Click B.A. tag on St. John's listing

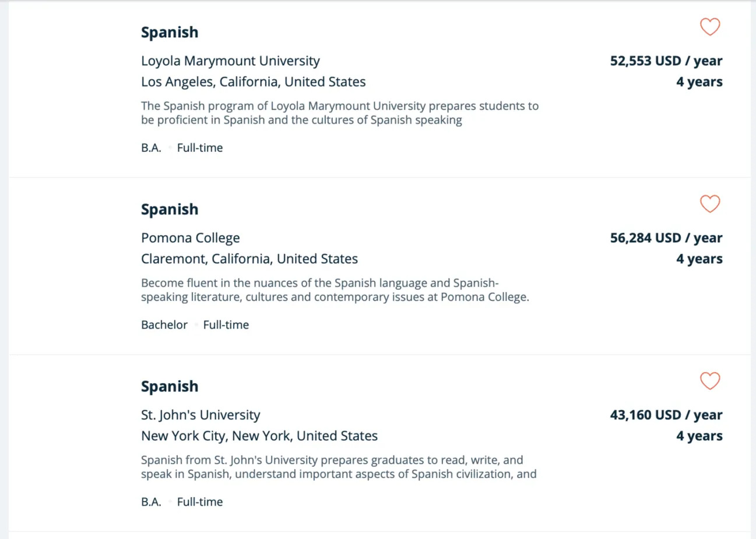click(x=151, y=502)
